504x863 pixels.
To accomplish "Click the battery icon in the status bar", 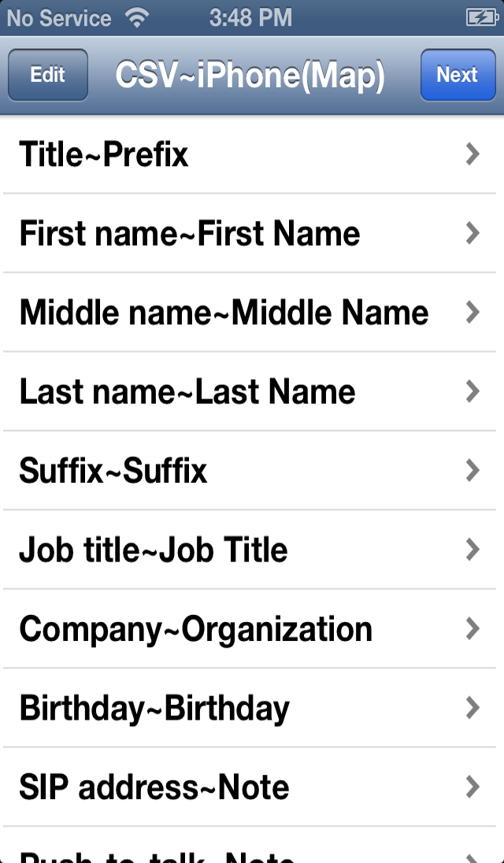I will tap(482, 17).
